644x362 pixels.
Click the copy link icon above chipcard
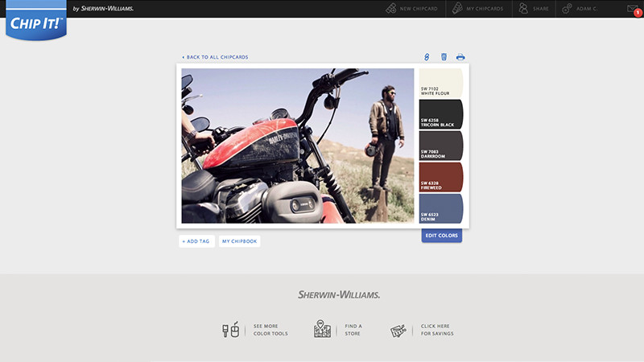pyautogui.click(x=427, y=57)
